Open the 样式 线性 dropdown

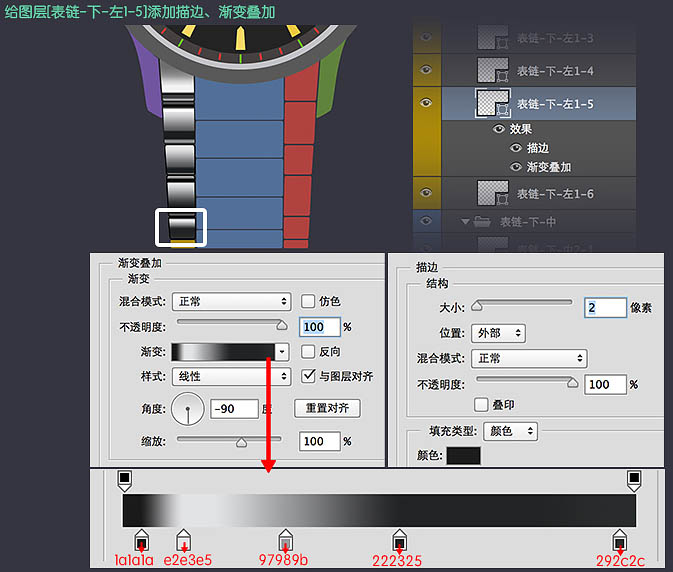231,377
